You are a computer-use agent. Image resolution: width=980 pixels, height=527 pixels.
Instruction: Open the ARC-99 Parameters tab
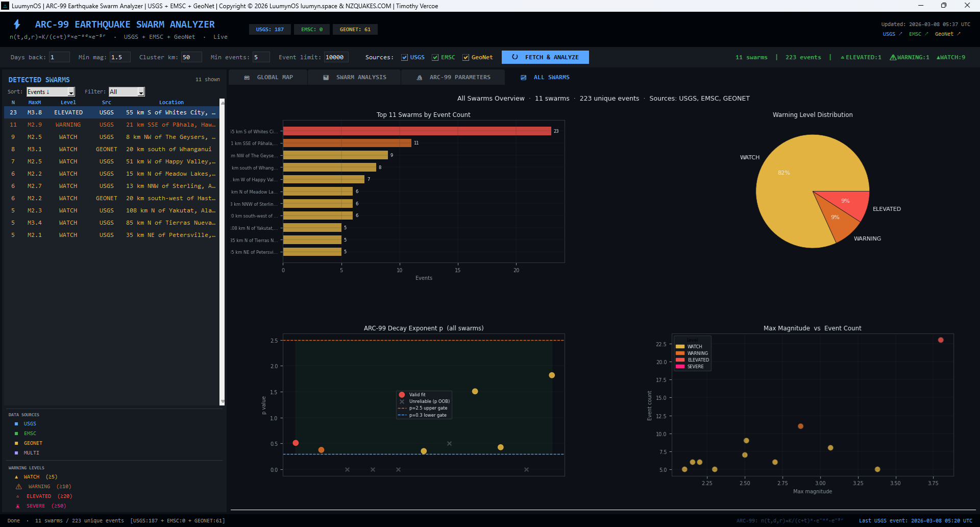(x=459, y=78)
